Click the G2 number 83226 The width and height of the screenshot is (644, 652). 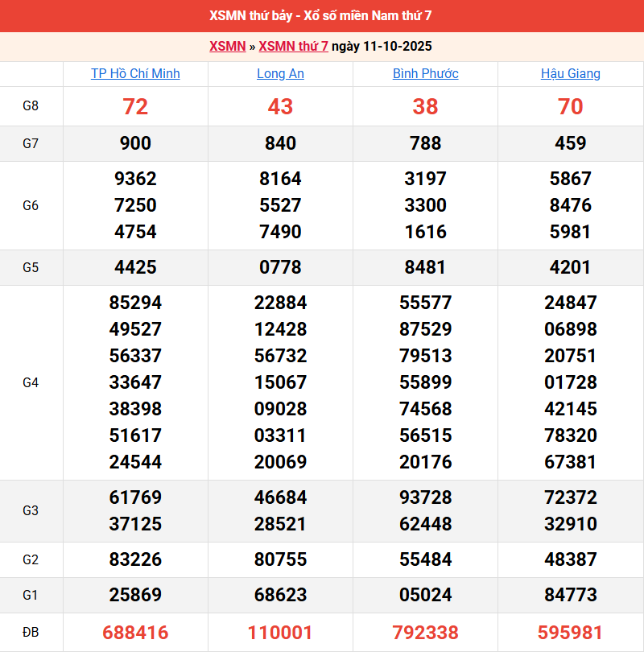(x=135, y=559)
